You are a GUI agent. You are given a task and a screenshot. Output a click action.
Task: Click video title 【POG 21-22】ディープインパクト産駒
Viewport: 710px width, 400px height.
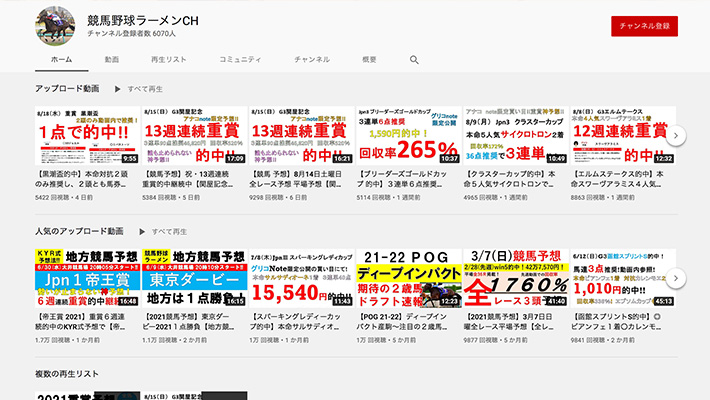402,322
